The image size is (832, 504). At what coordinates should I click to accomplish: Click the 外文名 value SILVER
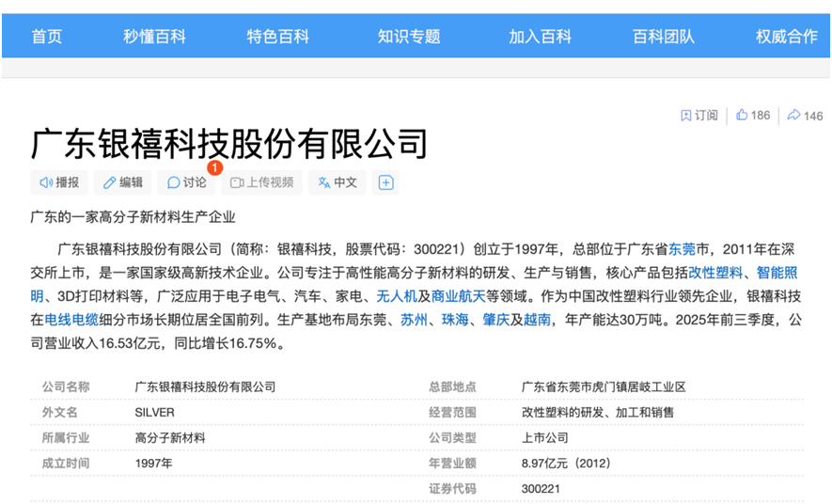tap(154, 412)
